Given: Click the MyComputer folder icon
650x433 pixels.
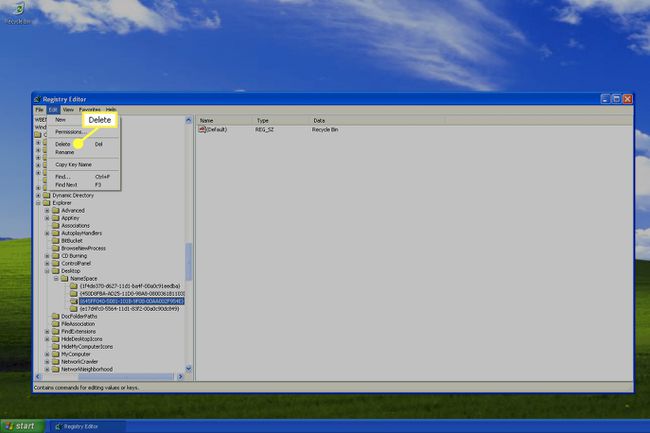Looking at the screenshot, I should pos(56,354).
